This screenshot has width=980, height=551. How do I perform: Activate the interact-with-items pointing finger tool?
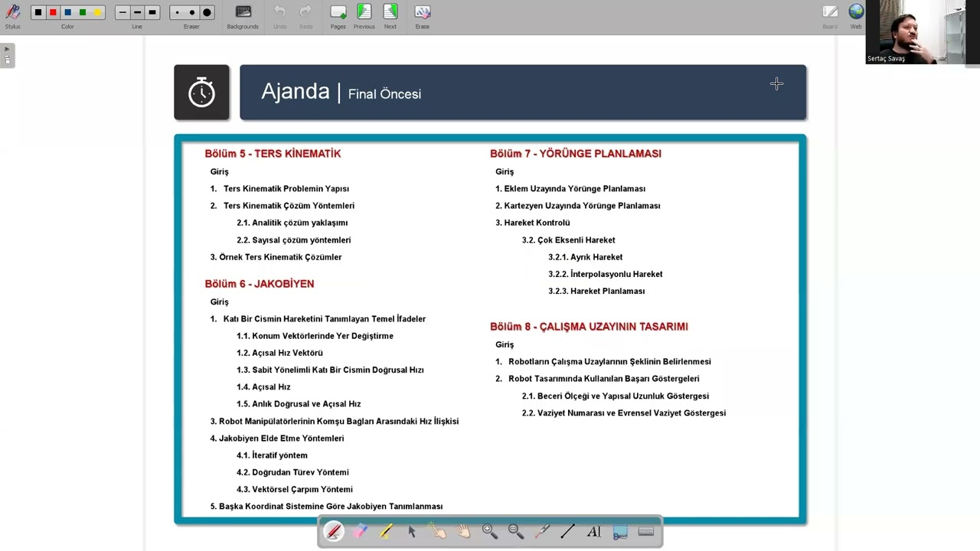click(x=438, y=531)
